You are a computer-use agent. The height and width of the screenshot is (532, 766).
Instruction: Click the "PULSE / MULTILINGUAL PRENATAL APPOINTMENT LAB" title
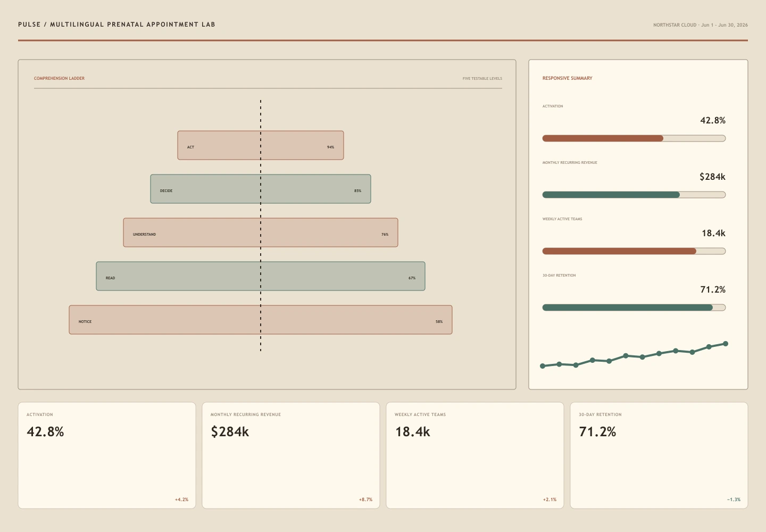click(117, 24)
